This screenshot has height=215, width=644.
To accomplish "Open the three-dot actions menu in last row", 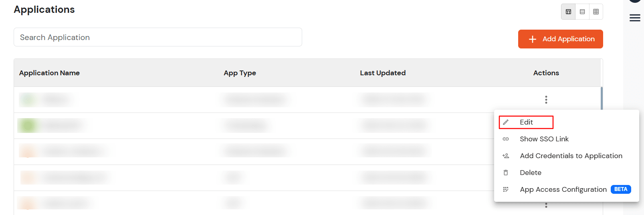I will 546,205.
